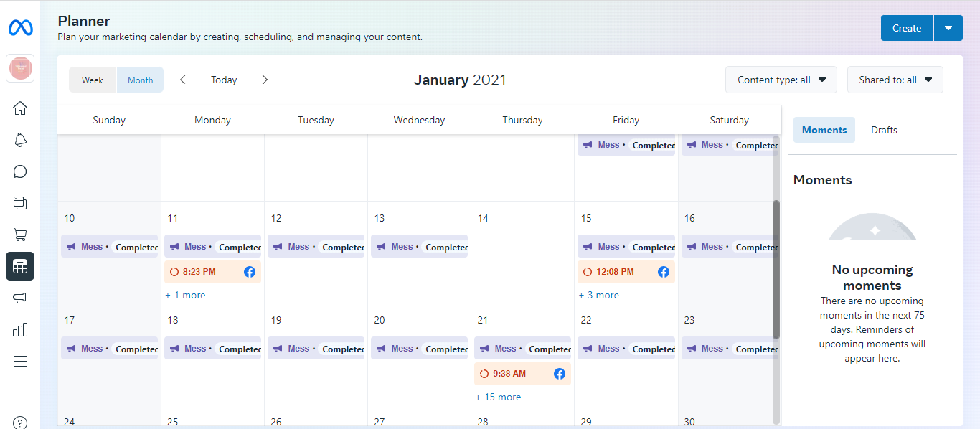Image resolution: width=980 pixels, height=429 pixels.
Task: Open the Create button dropdown arrow
Action: [x=948, y=28]
